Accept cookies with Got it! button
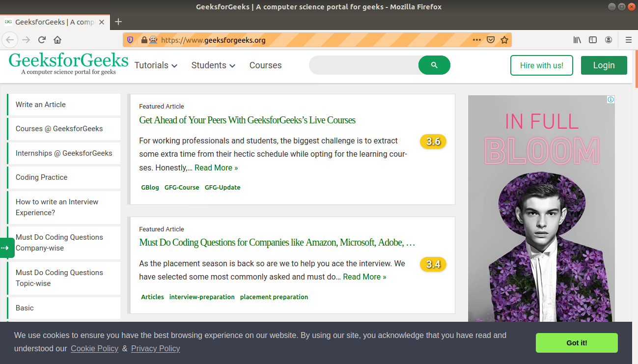 pos(577,343)
